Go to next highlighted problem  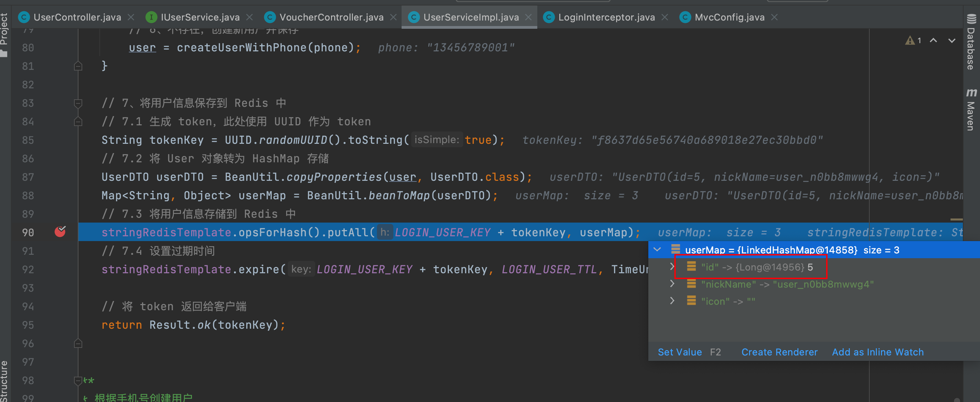952,40
